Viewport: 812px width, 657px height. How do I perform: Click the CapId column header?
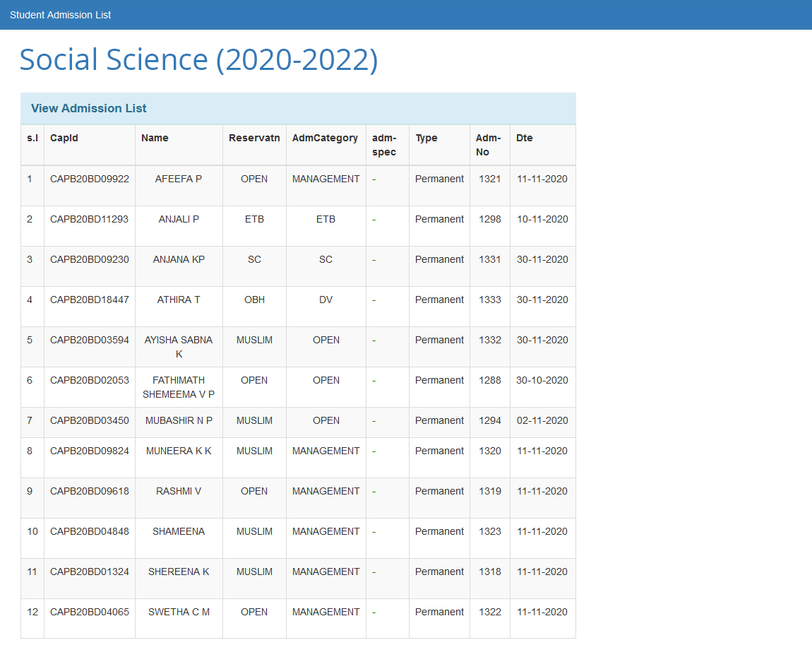pos(64,138)
